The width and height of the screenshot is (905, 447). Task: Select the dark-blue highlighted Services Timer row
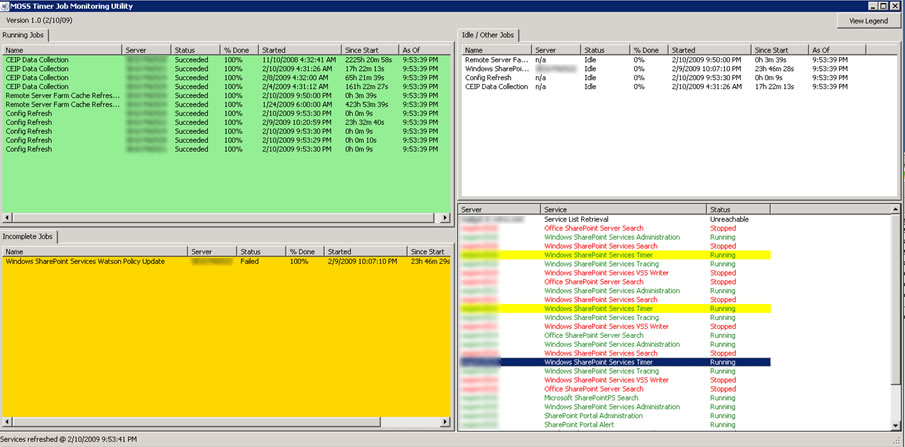(x=615, y=362)
